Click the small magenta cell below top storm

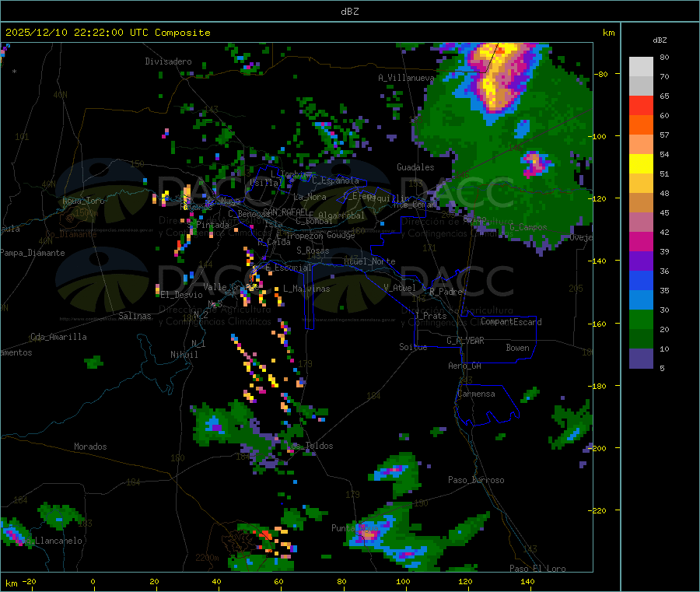pyautogui.click(x=535, y=163)
